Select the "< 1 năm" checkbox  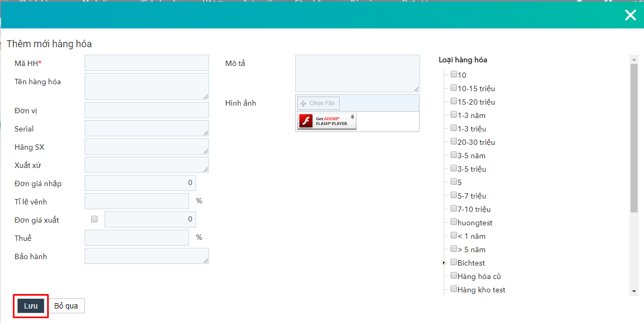pos(454,236)
